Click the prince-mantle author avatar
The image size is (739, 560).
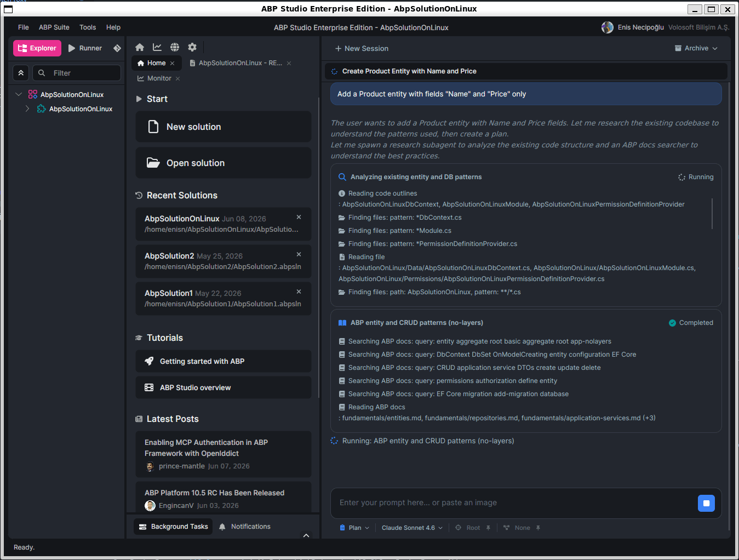tap(150, 466)
